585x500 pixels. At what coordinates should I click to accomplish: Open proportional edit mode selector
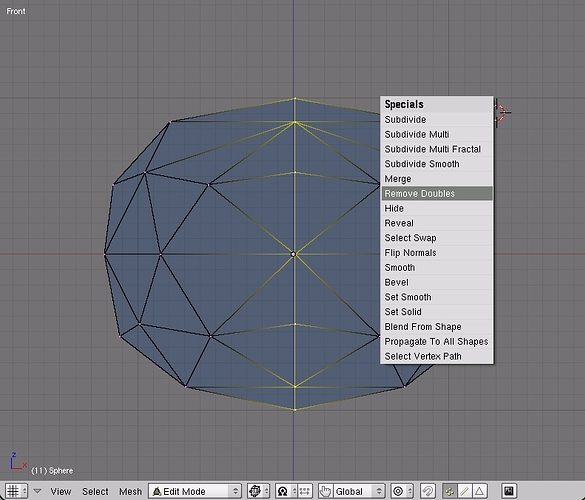pyautogui.click(x=401, y=491)
